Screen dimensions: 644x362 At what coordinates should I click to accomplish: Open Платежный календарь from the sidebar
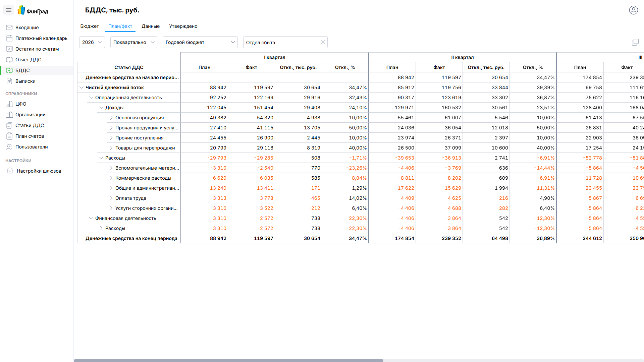[x=41, y=38]
